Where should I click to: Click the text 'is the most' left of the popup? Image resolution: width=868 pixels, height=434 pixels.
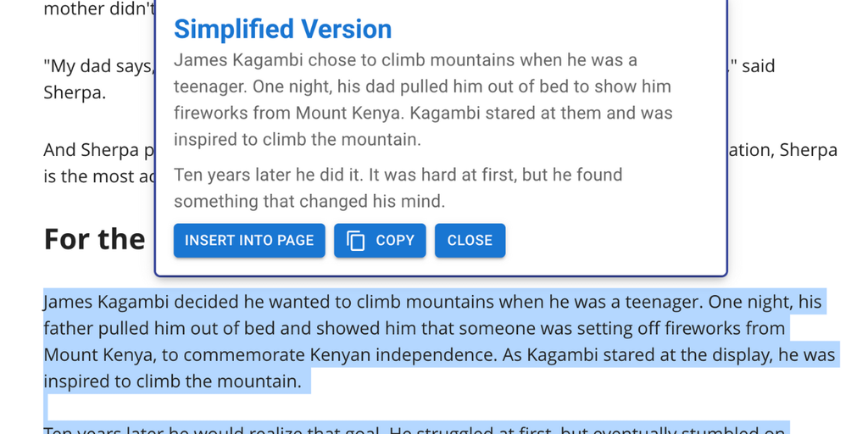click(93, 177)
